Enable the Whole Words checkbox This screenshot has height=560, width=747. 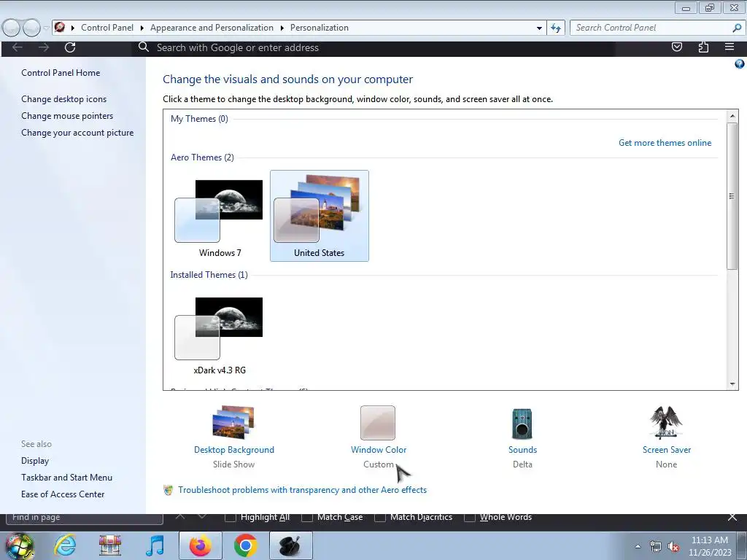[469, 517]
